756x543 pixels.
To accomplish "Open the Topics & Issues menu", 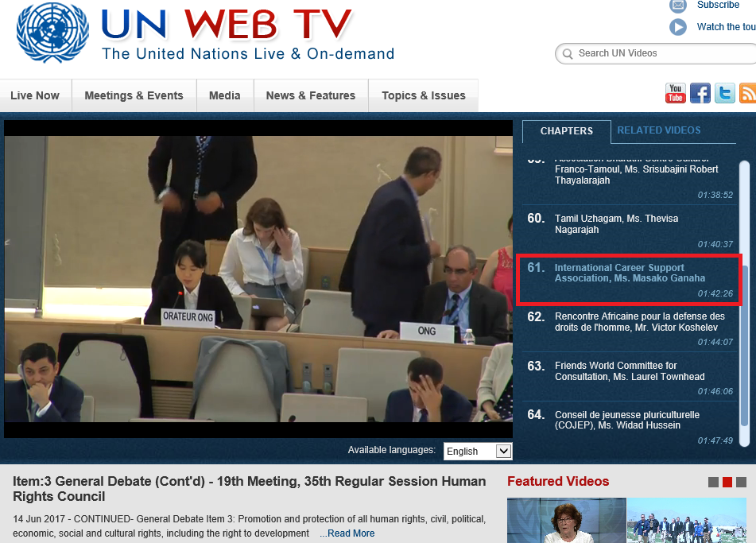I will point(424,95).
